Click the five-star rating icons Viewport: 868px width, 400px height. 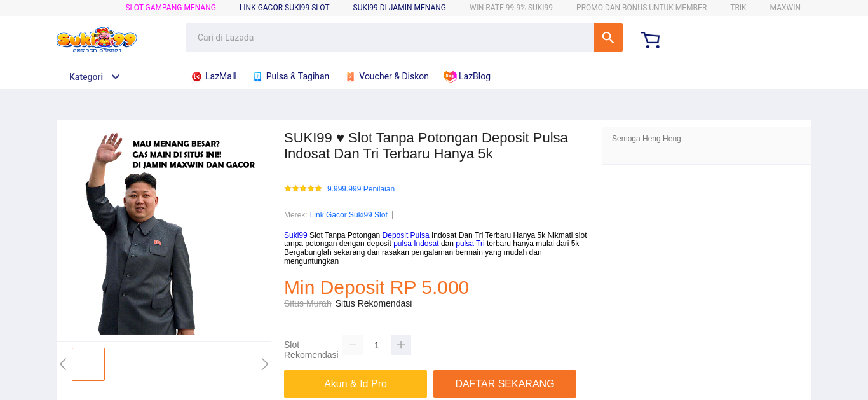(303, 188)
